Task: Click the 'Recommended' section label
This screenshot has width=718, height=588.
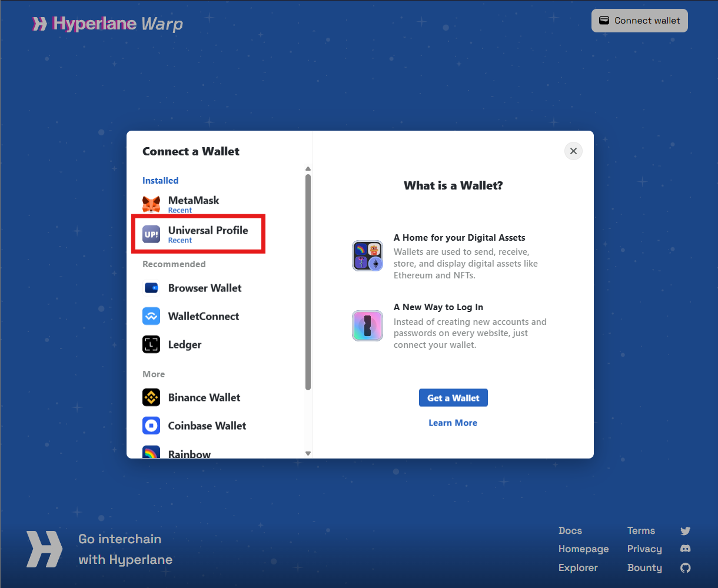Action: pos(174,264)
